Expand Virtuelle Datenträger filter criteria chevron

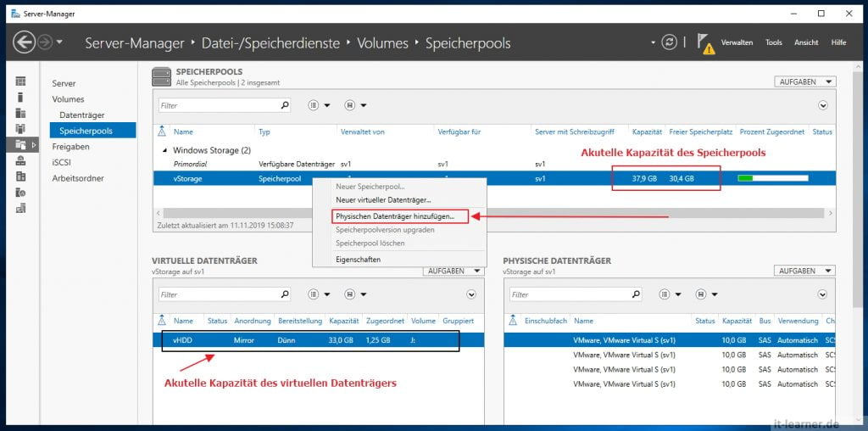coord(471,294)
